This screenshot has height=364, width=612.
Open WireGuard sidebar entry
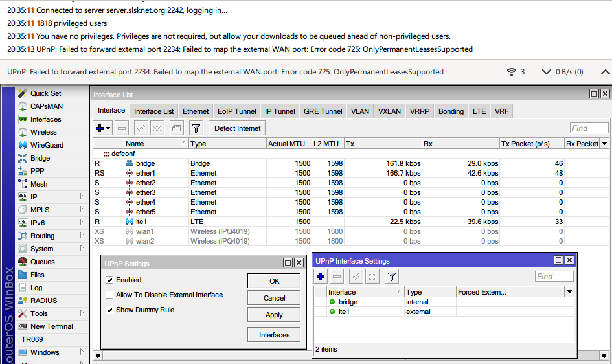click(x=47, y=145)
